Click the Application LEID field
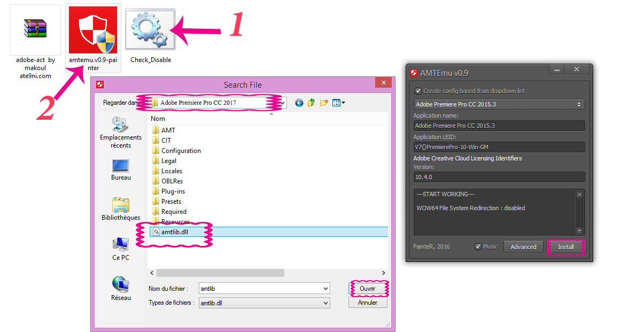Screen dimensions: 644x332 pos(499,147)
